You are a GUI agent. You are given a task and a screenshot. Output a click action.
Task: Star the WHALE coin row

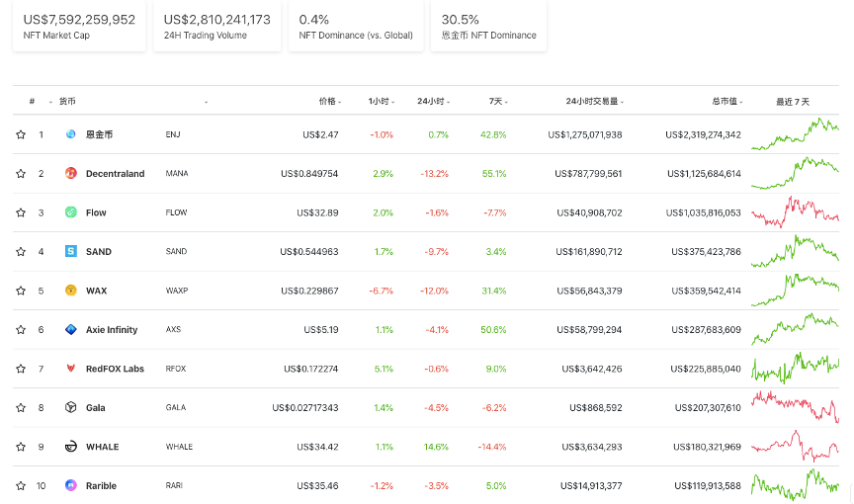pyautogui.click(x=21, y=447)
